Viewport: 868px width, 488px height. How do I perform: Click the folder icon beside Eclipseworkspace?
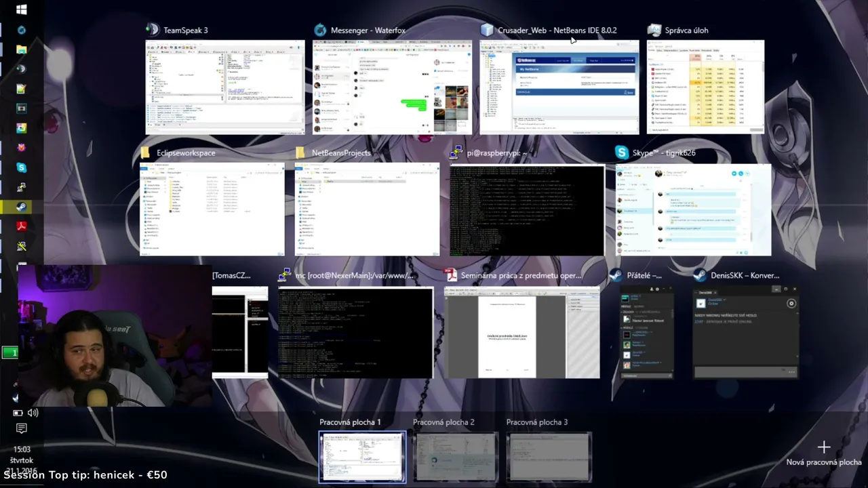[146, 152]
